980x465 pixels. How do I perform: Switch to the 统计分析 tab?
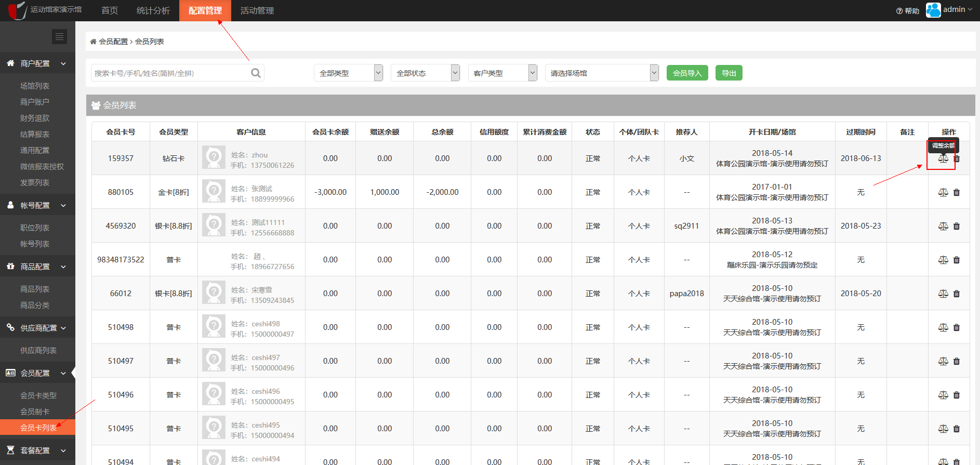(153, 10)
